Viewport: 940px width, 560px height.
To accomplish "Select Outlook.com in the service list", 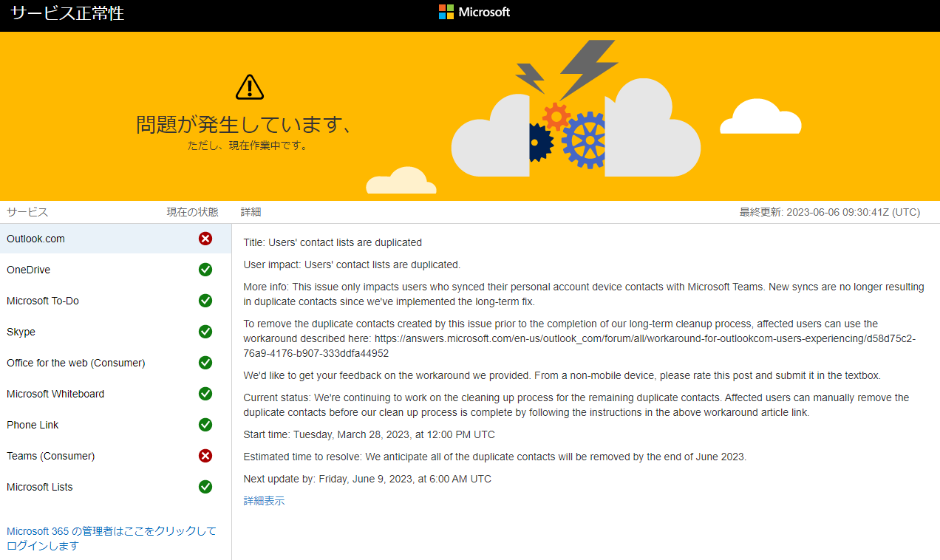I will [35, 238].
